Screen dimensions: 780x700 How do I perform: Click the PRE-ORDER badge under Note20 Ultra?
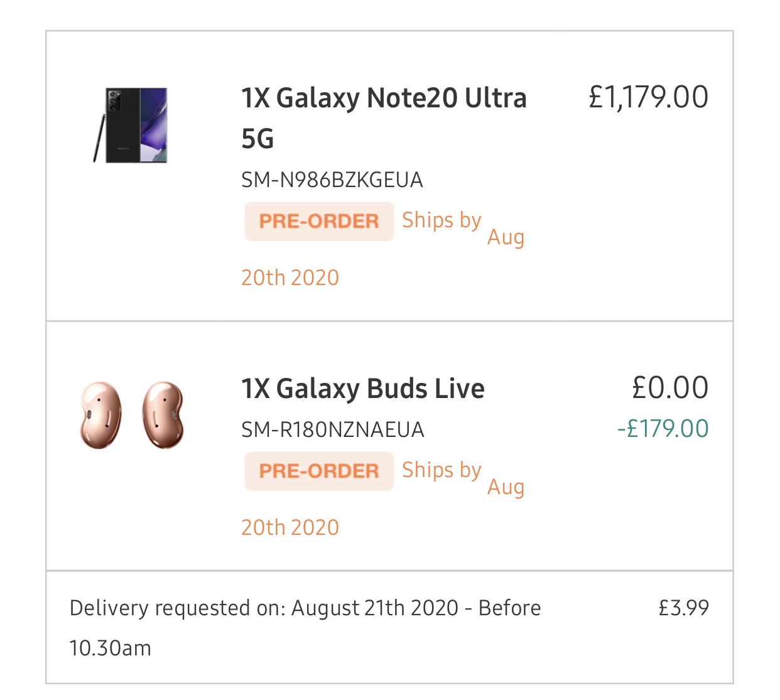pyautogui.click(x=319, y=221)
